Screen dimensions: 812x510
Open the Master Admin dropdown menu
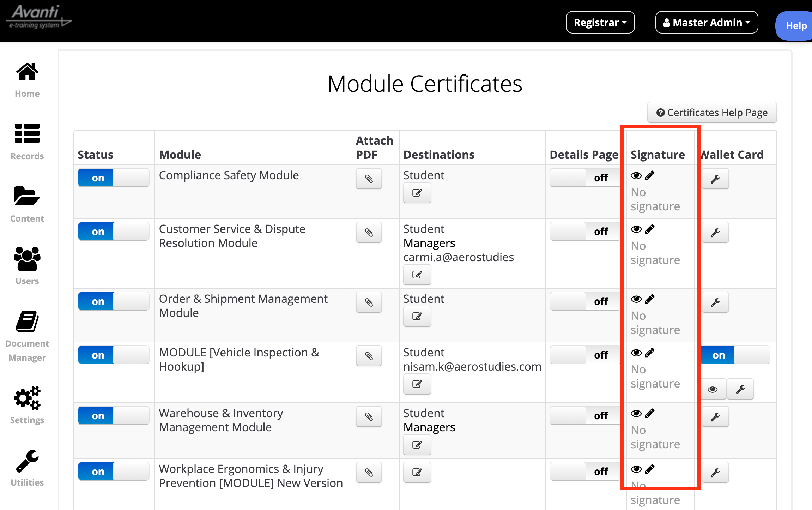(x=706, y=23)
